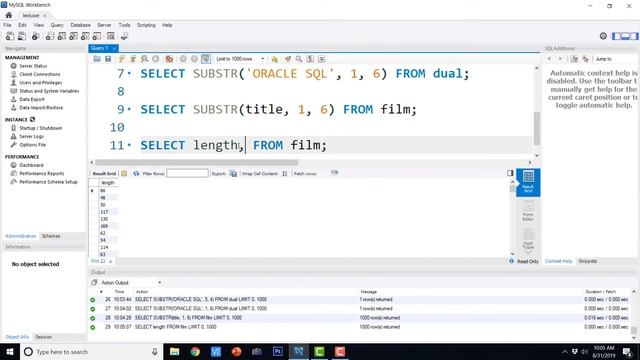640x360 pixels.
Task: Switch to the Session tab
Action: pyautogui.click(x=43, y=337)
